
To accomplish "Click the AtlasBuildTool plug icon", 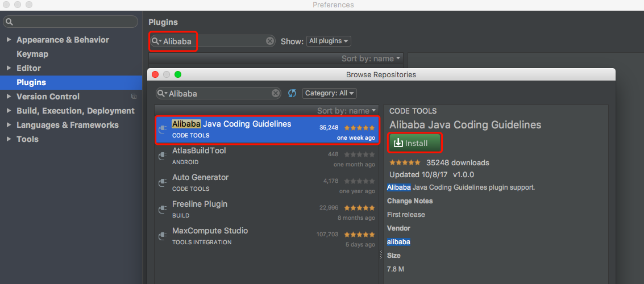I will tap(163, 156).
